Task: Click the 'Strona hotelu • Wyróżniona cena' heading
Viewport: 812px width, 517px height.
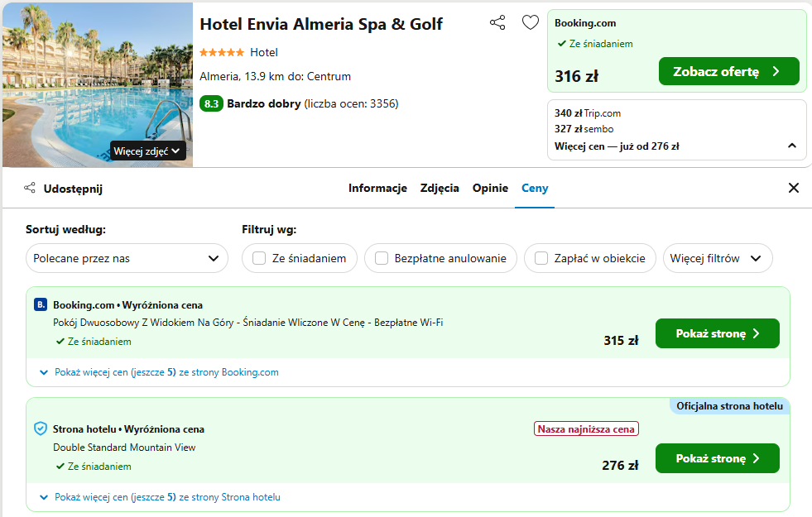Action: pos(128,429)
